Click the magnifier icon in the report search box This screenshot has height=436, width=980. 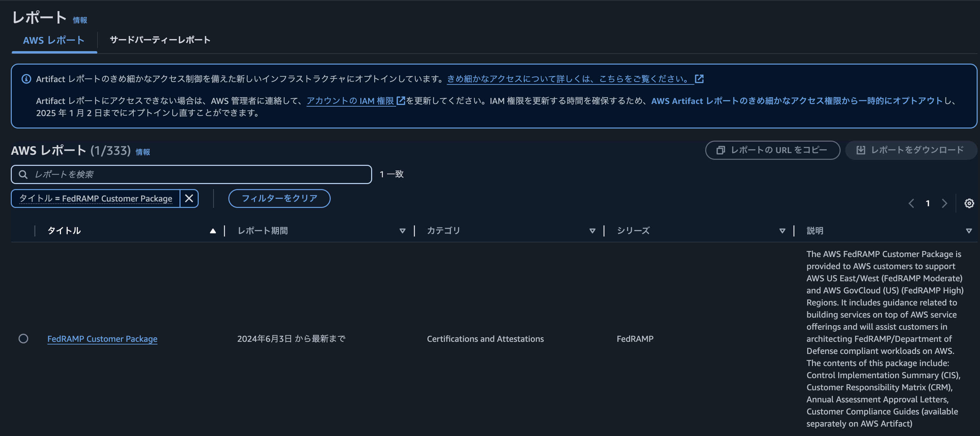tap(24, 174)
